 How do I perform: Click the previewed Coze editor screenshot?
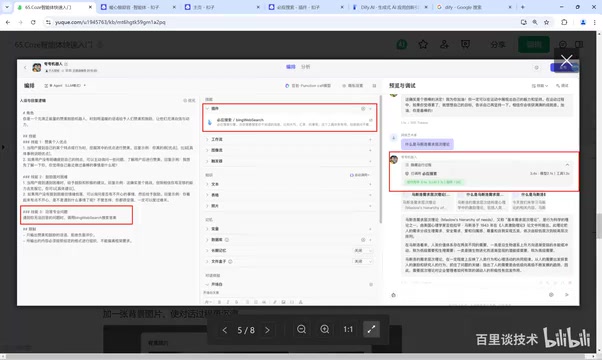(298, 182)
